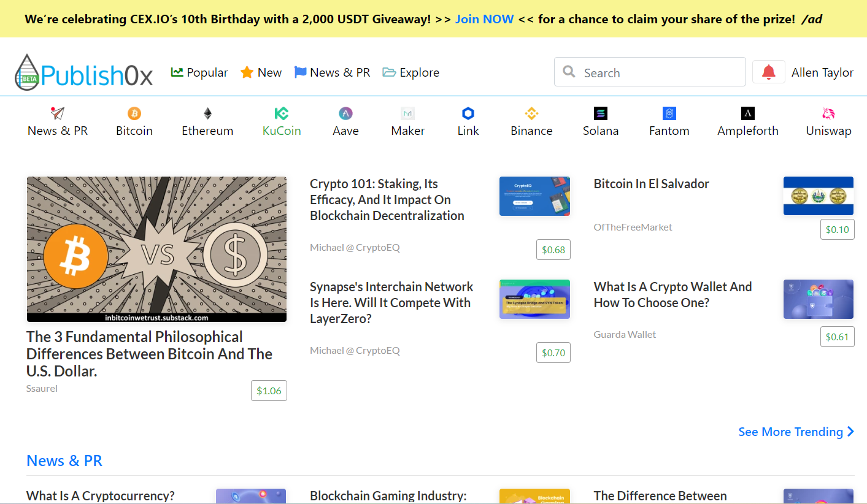867x504 pixels.
Task: Open the Link (Chainlink) hexagon icon
Action: [x=468, y=113]
